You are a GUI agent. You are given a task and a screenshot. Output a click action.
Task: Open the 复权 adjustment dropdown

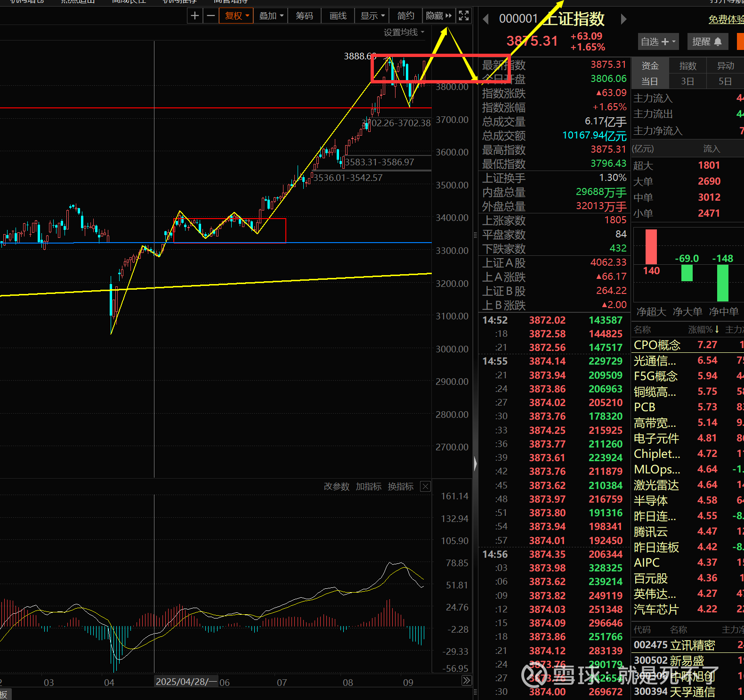coord(236,16)
